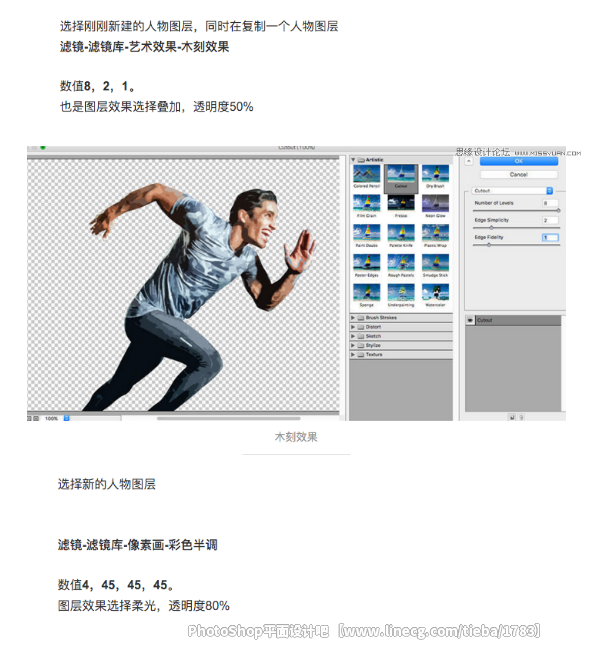This screenshot has width=596, height=650.
Task: Click the delete effect layer icon
Action: pos(521,417)
